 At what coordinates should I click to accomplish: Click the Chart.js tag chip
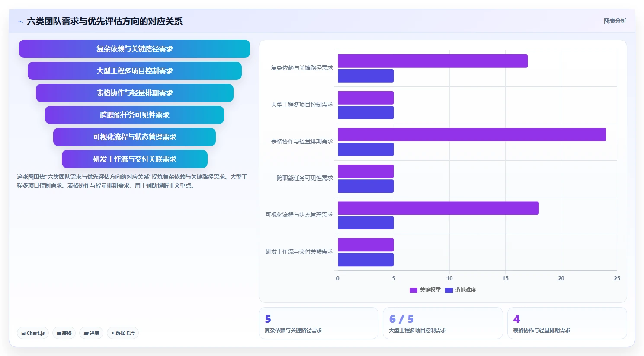pyautogui.click(x=33, y=333)
